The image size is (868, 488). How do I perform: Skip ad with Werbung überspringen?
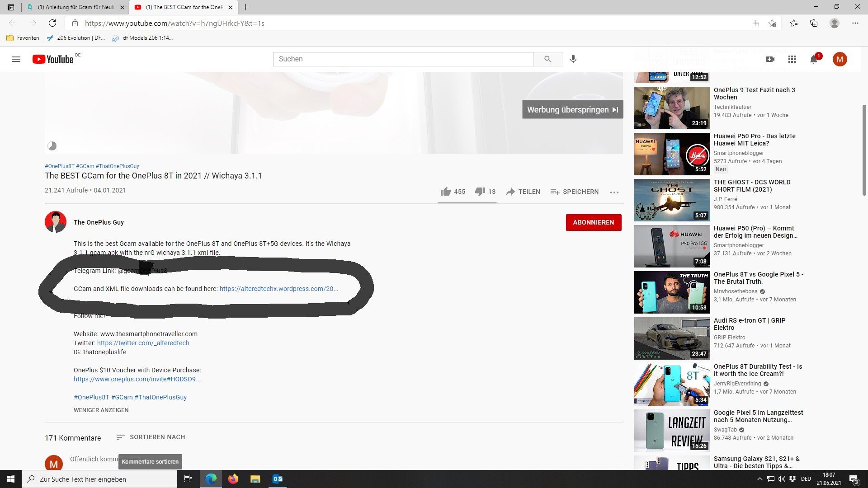tap(573, 109)
